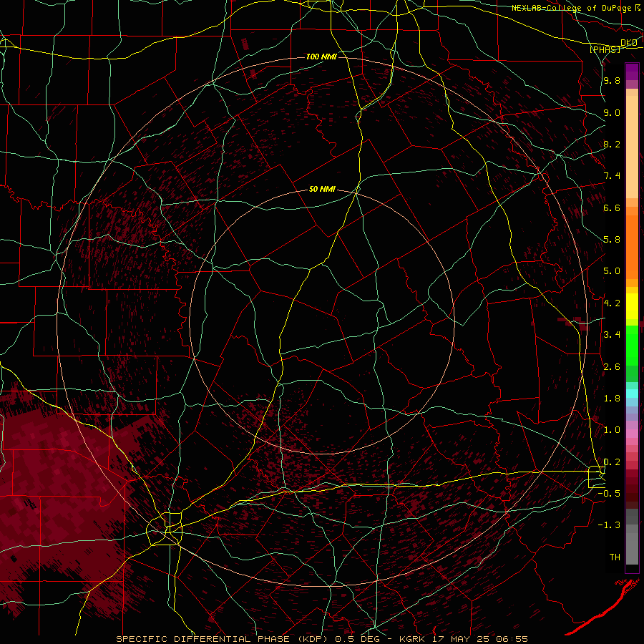Click the 06:55 timestamp in the caption

pyautogui.click(x=512, y=639)
